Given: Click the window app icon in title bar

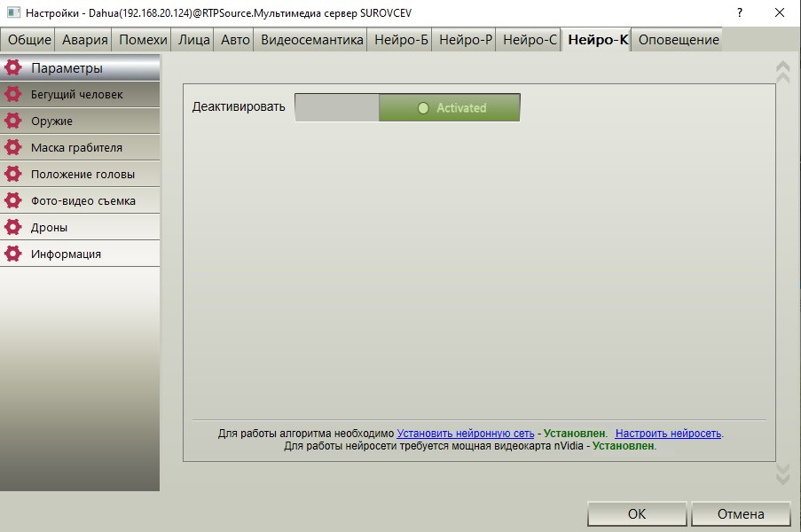Looking at the screenshot, I should (13, 12).
